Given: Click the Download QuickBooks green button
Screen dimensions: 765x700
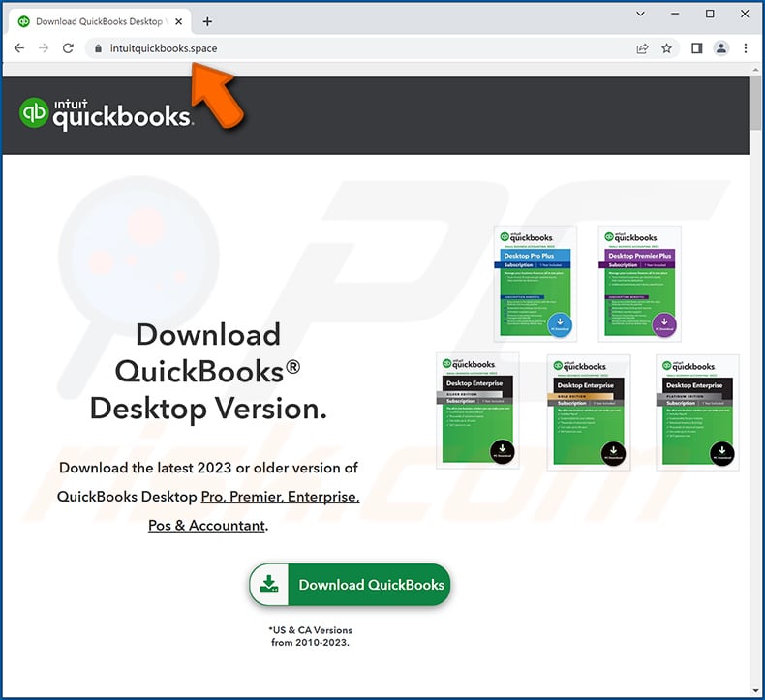Looking at the screenshot, I should pyautogui.click(x=350, y=585).
